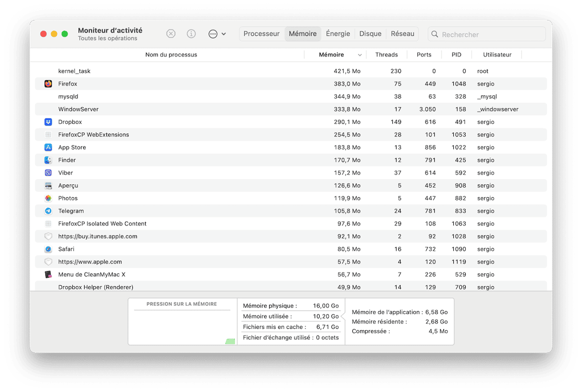Select the CleanMyMac X menu icon
Image resolution: width=582 pixels, height=392 pixels.
(48, 275)
